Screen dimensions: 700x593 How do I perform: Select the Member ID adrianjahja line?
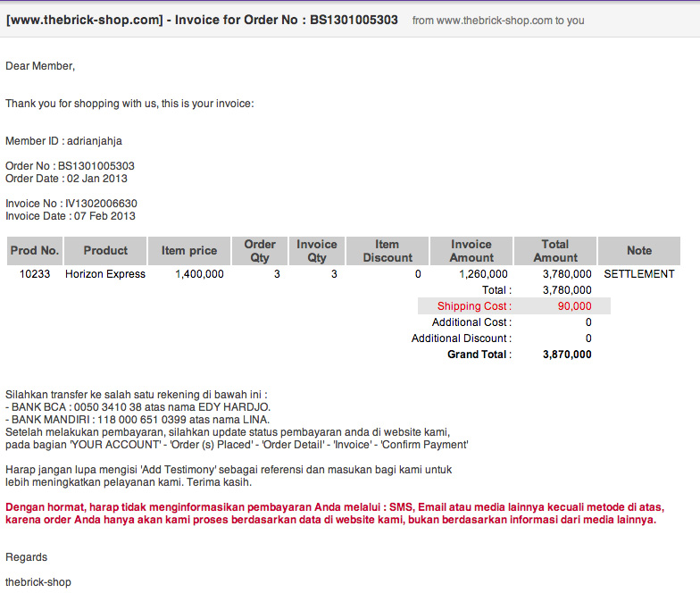click(64, 141)
